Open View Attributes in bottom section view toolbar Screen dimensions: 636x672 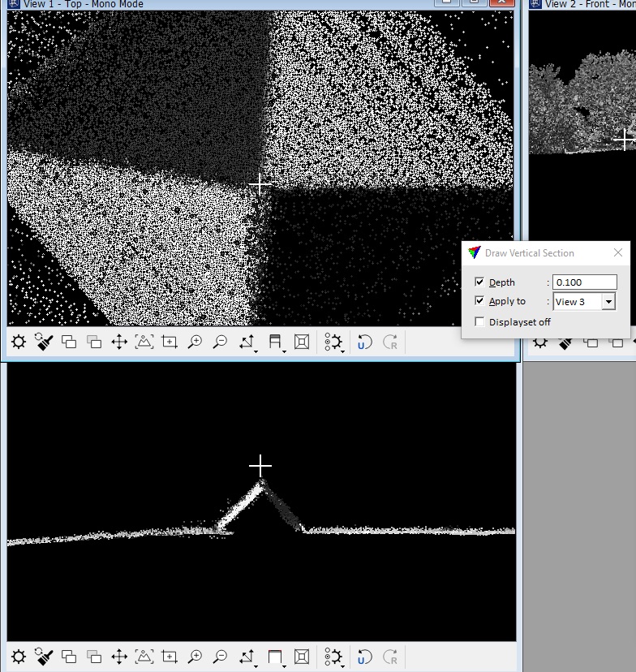point(19,657)
